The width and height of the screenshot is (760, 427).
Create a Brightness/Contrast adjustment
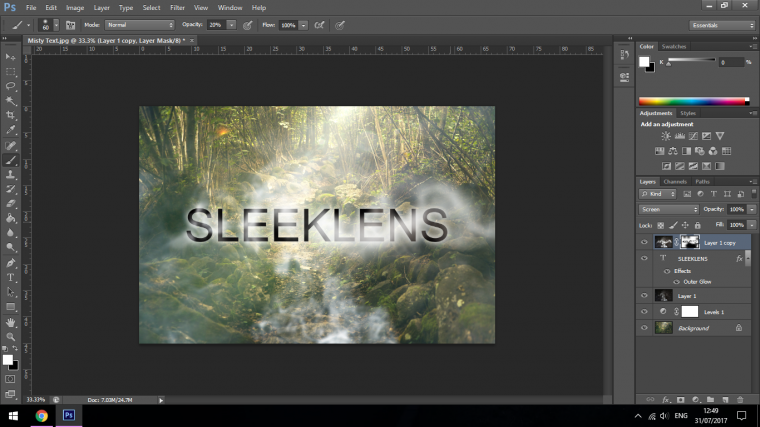pos(666,136)
